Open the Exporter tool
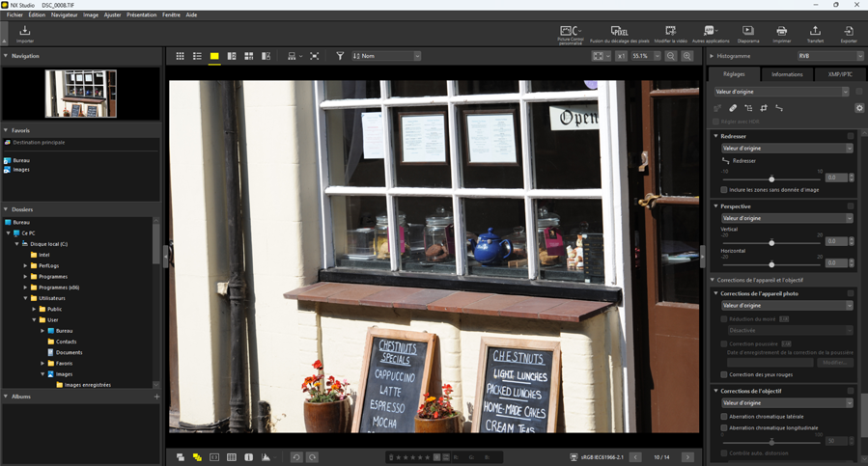 (849, 34)
